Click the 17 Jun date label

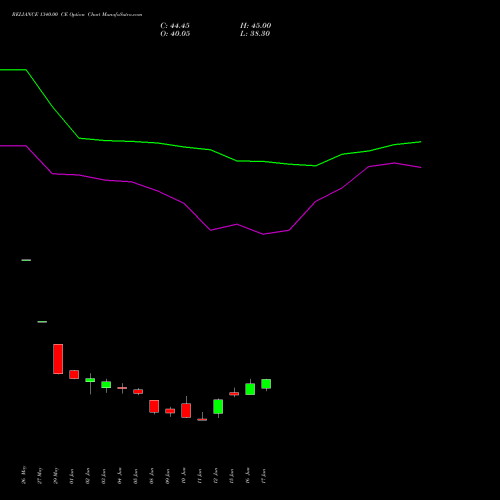[x=264, y=476]
